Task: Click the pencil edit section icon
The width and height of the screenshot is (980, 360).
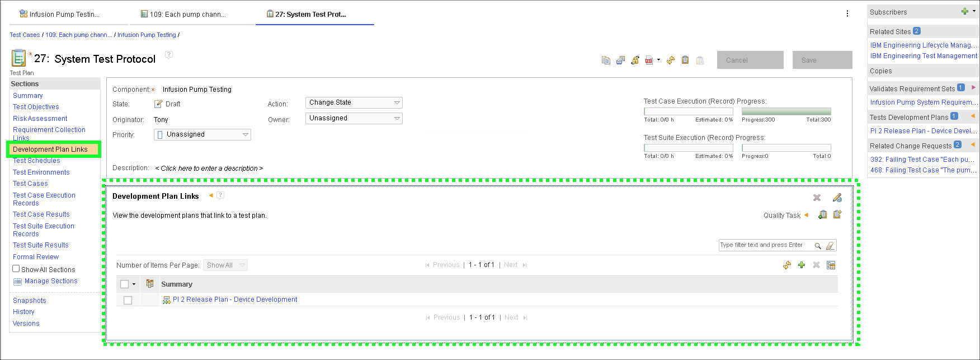Action: click(x=837, y=198)
